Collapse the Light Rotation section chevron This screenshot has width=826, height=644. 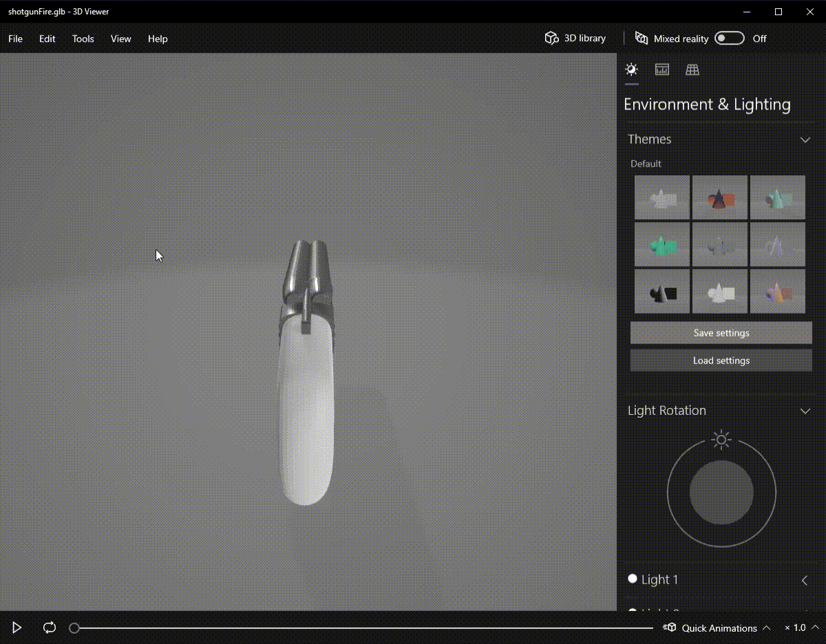(805, 411)
